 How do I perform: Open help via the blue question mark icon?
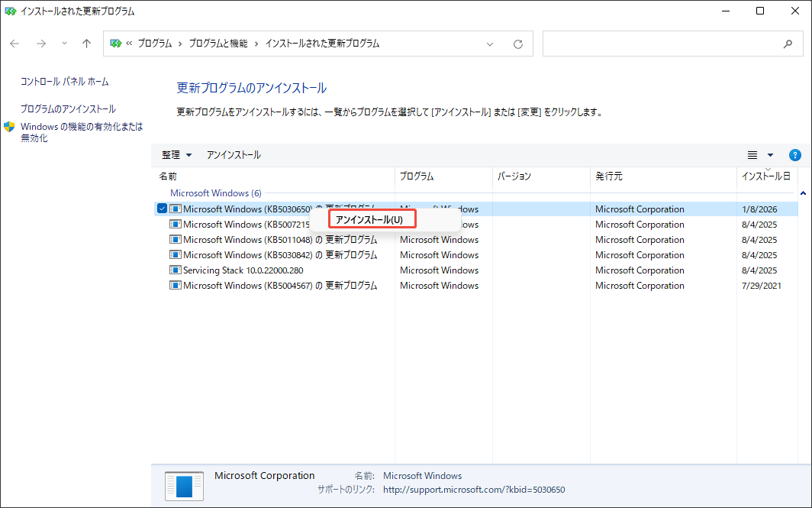(794, 154)
